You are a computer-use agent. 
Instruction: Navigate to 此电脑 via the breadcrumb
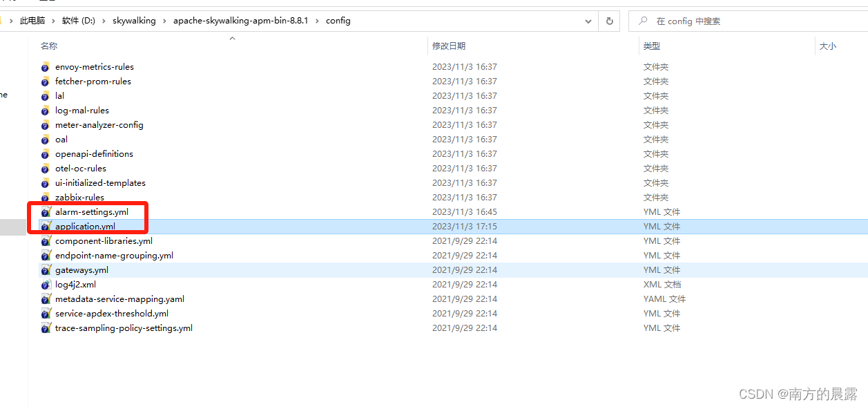(32, 21)
